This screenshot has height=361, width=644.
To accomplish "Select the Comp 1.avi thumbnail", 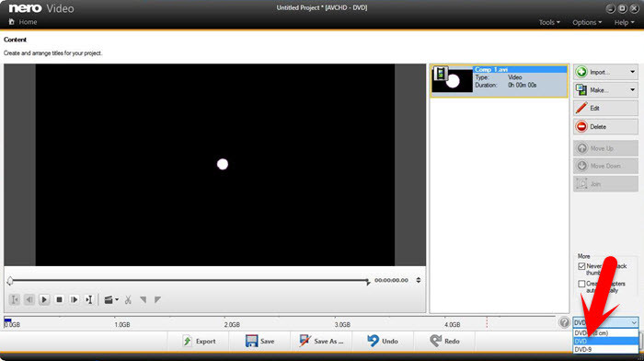I will tap(452, 80).
